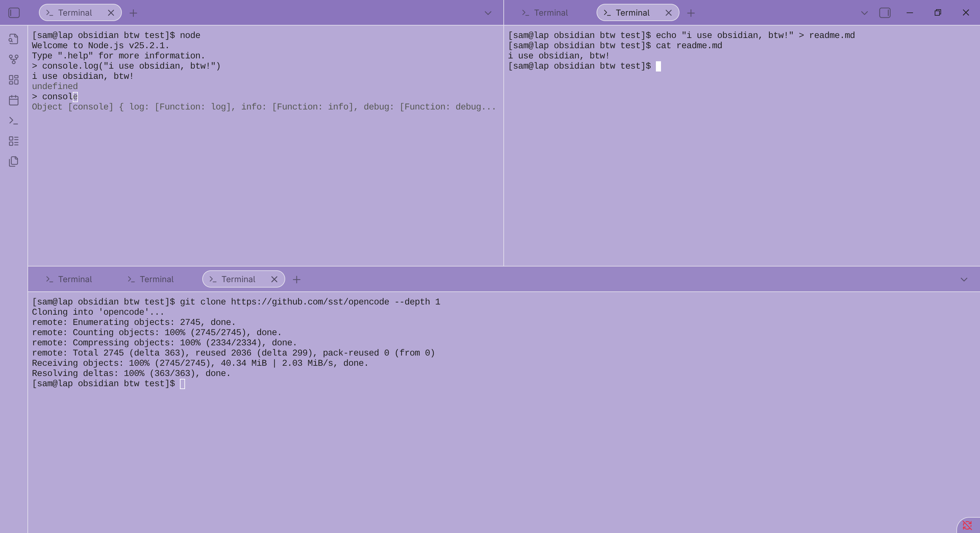Open the quick switcher file-search icon

click(14, 39)
